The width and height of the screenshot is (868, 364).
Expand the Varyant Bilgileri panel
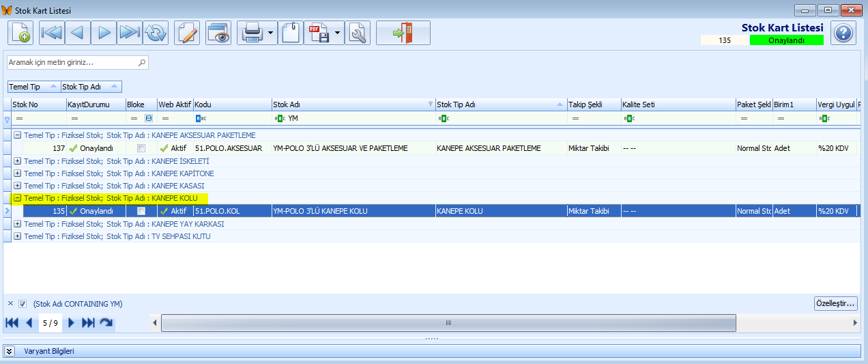pyautogui.click(x=10, y=351)
